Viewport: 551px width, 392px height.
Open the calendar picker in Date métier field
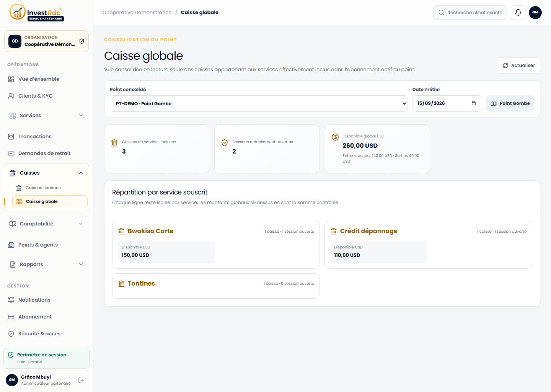coord(474,103)
